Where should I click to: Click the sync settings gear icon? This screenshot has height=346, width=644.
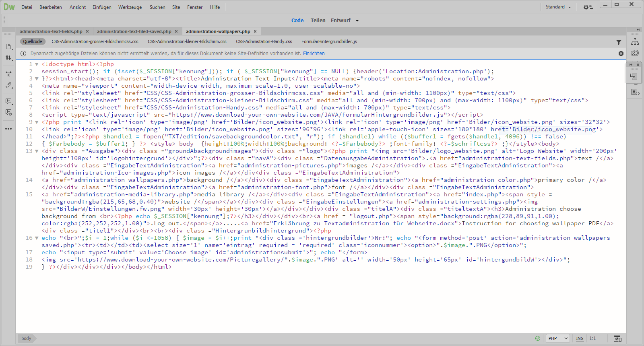(588, 7)
